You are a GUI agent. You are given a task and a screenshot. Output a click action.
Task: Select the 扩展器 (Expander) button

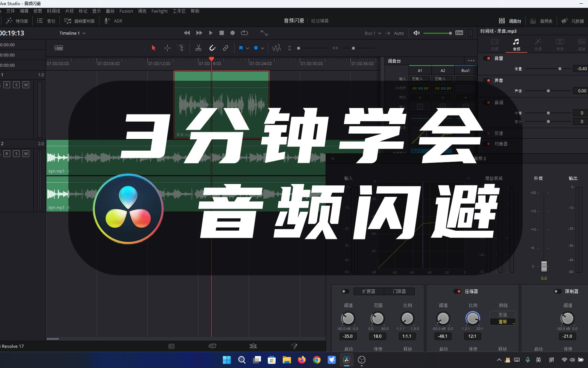point(369,291)
